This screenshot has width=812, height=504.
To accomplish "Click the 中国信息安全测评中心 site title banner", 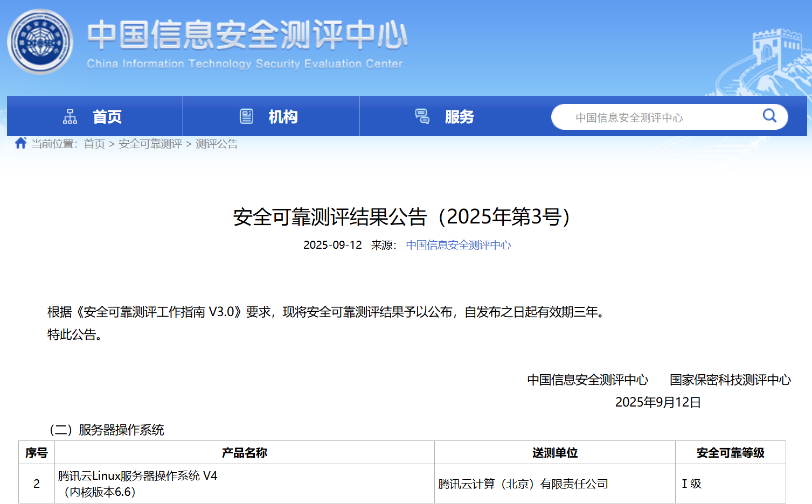I will coord(248,35).
